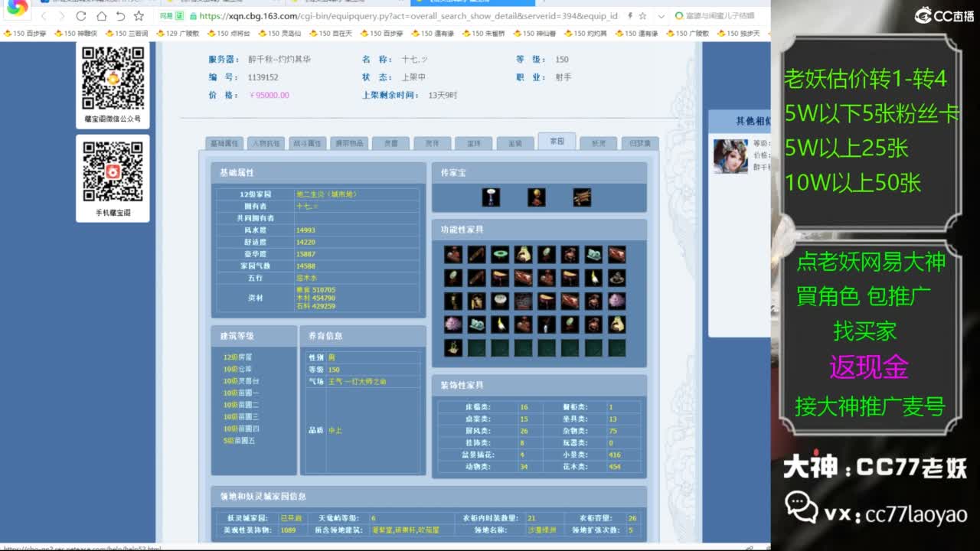The image size is (980, 551).
Task: Click the golden orb heirloom icon
Action: click(x=537, y=197)
